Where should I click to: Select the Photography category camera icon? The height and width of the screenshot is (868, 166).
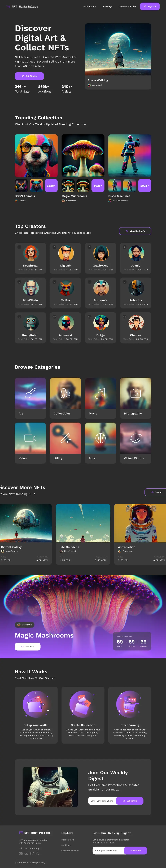pos(136,393)
